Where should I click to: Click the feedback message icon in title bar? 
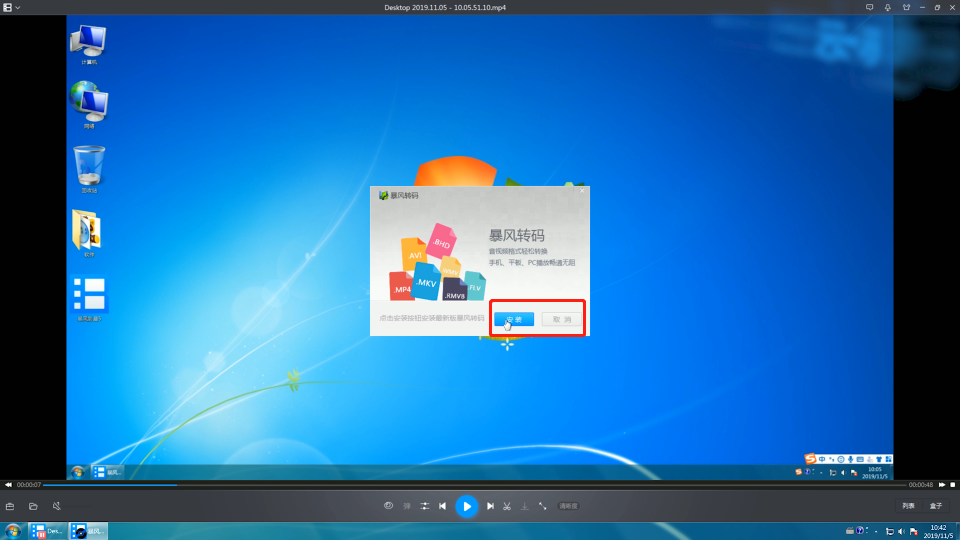point(869,7)
